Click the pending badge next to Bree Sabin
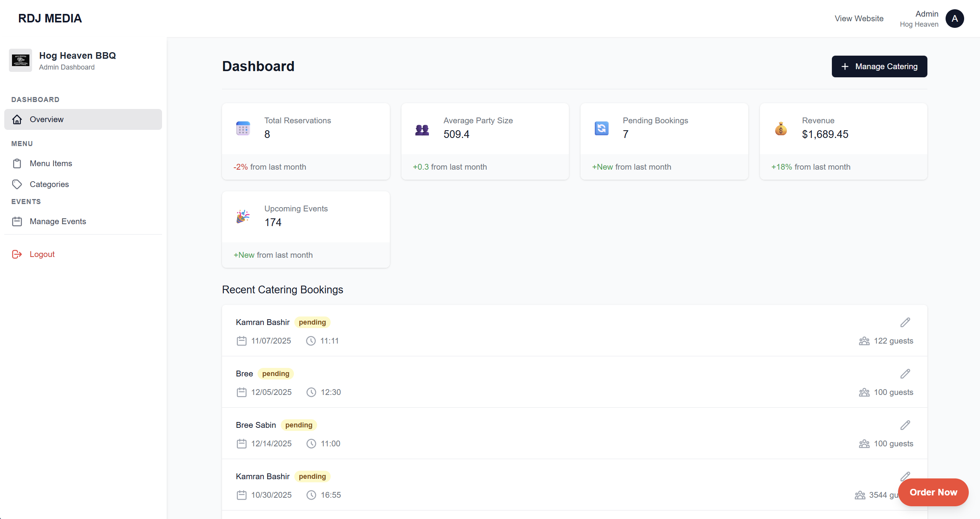Screen dimensions: 980x519 point(299,425)
